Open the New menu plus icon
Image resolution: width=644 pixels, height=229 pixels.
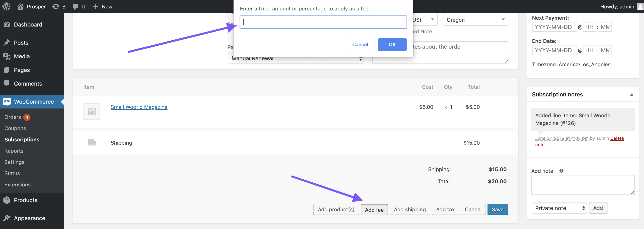click(95, 6)
